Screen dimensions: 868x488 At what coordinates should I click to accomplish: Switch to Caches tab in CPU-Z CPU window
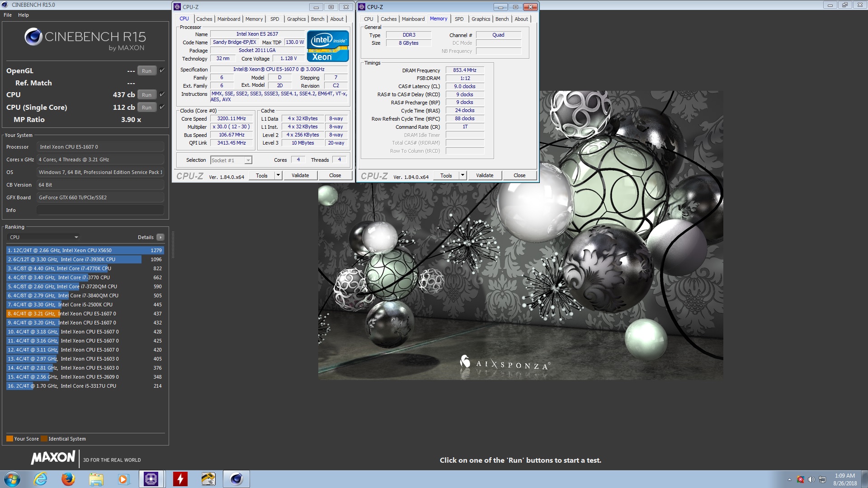(x=204, y=19)
